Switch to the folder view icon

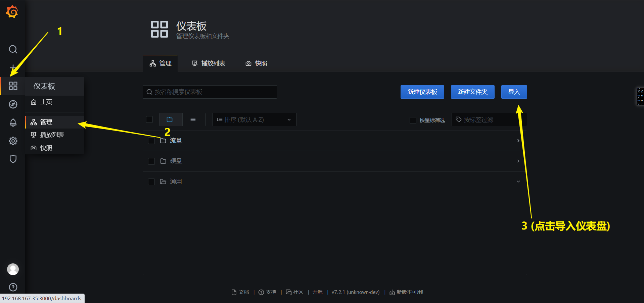(170, 119)
